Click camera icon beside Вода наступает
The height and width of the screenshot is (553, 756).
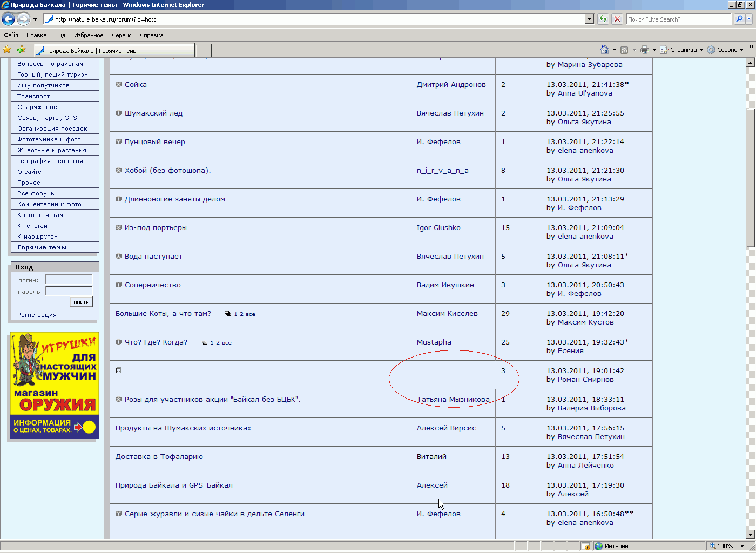click(119, 256)
